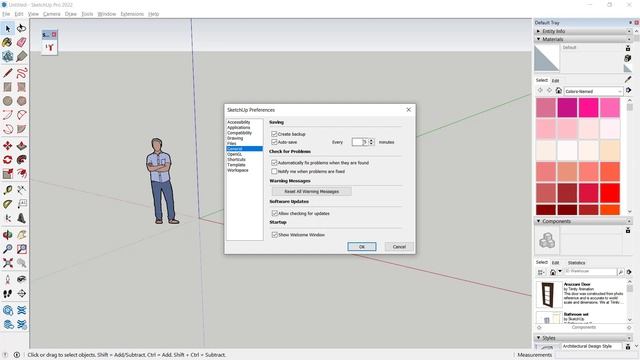Click Reset All Warning Messages button

[x=311, y=191]
